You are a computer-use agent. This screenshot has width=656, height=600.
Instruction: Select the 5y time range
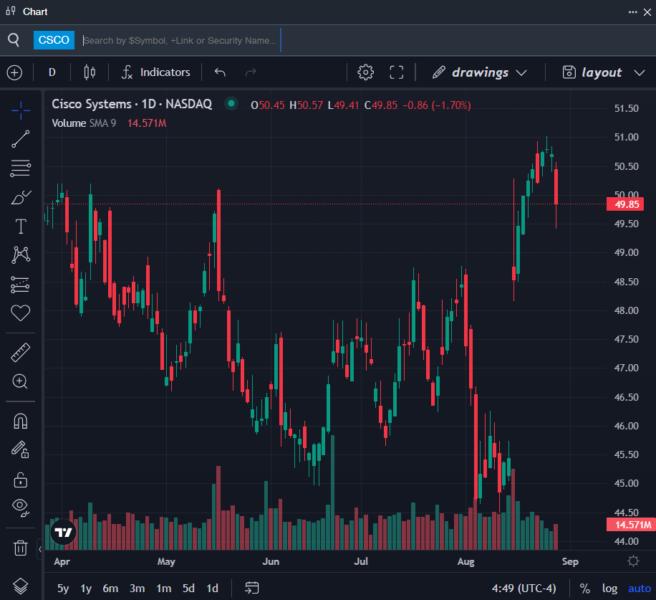point(63,588)
